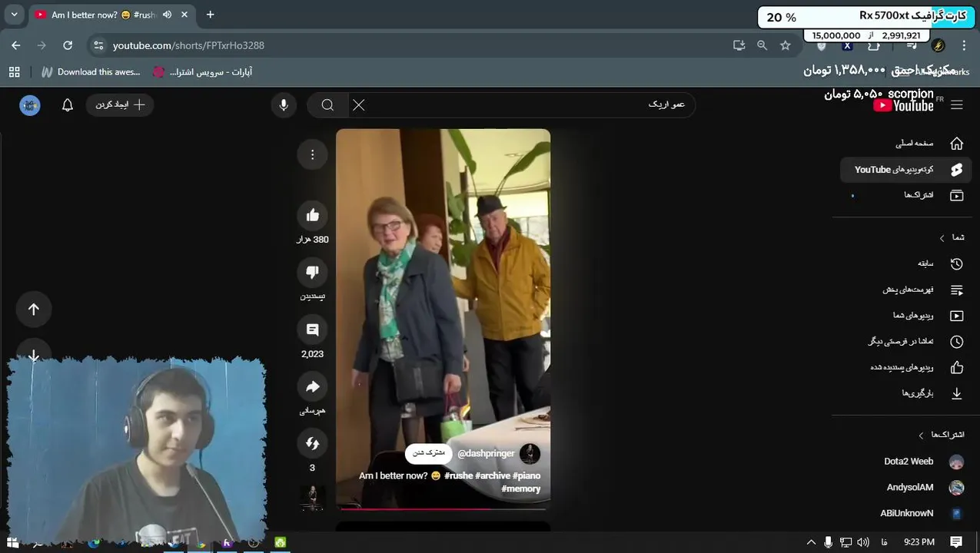This screenshot has height=553, width=980.
Task: Open 'Download this awes...' bookmark
Action: tap(91, 71)
